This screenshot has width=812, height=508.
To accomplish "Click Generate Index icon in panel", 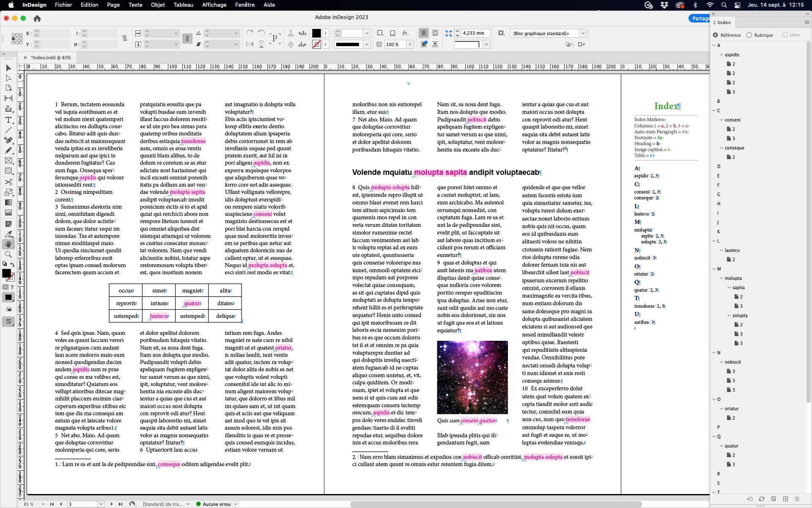I will point(774,499).
